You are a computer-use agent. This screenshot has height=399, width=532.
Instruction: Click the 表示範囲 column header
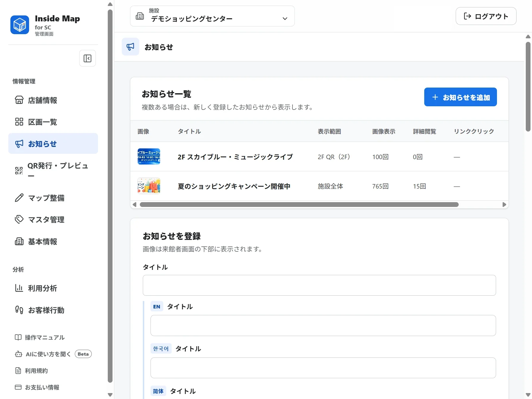pos(329,131)
